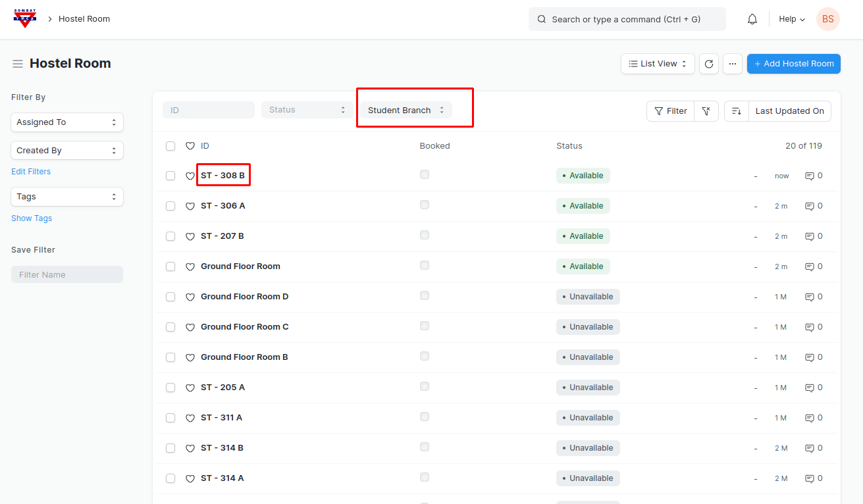863x504 pixels.
Task: Check the select-all checkbox in header
Action: click(x=170, y=146)
